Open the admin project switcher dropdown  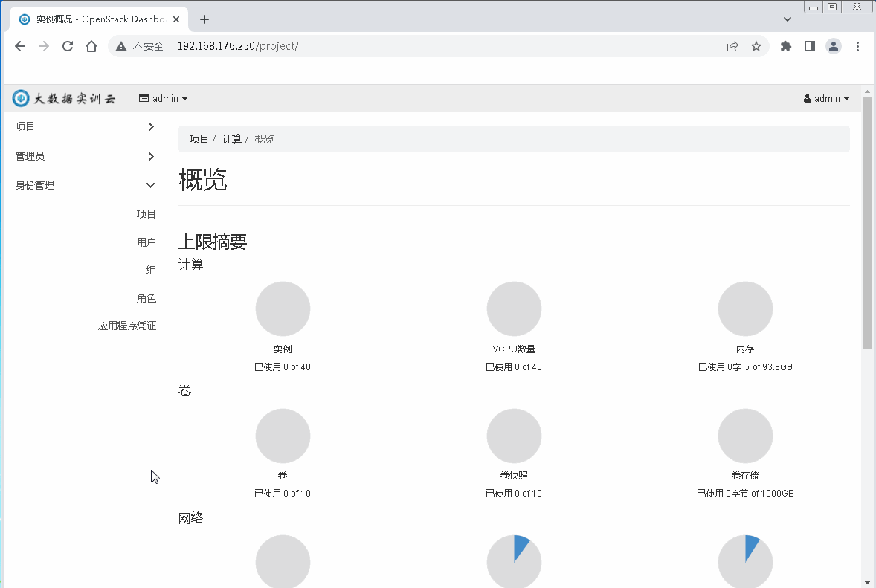[x=163, y=97]
